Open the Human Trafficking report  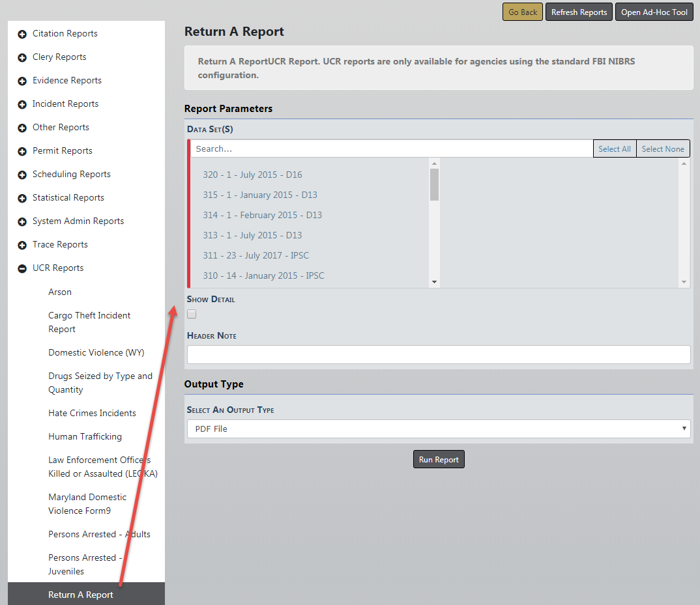(85, 436)
